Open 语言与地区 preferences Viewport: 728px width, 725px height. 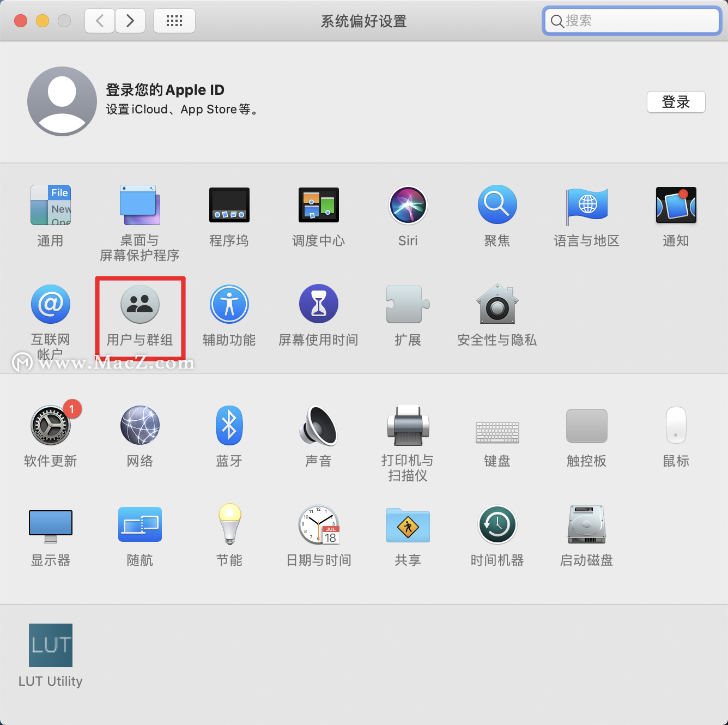(x=587, y=206)
